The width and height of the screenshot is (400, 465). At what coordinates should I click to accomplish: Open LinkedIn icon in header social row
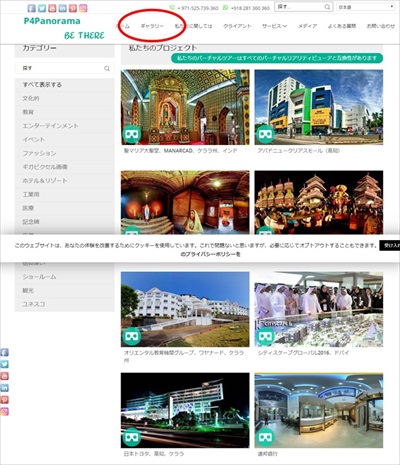click(63, 8)
